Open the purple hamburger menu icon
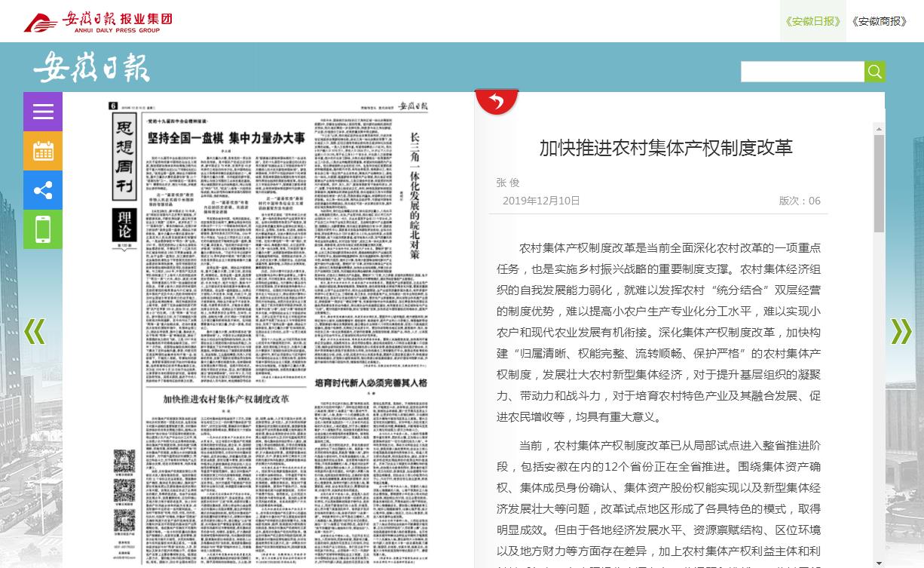 [43, 112]
